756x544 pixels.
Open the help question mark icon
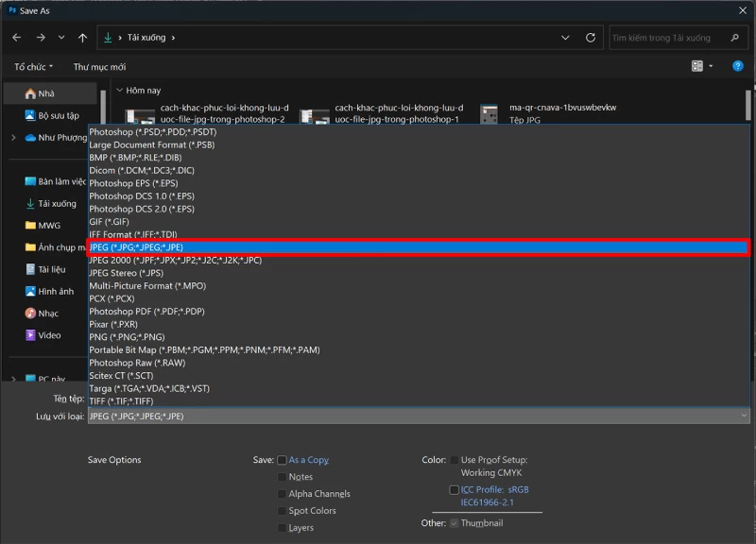737,66
